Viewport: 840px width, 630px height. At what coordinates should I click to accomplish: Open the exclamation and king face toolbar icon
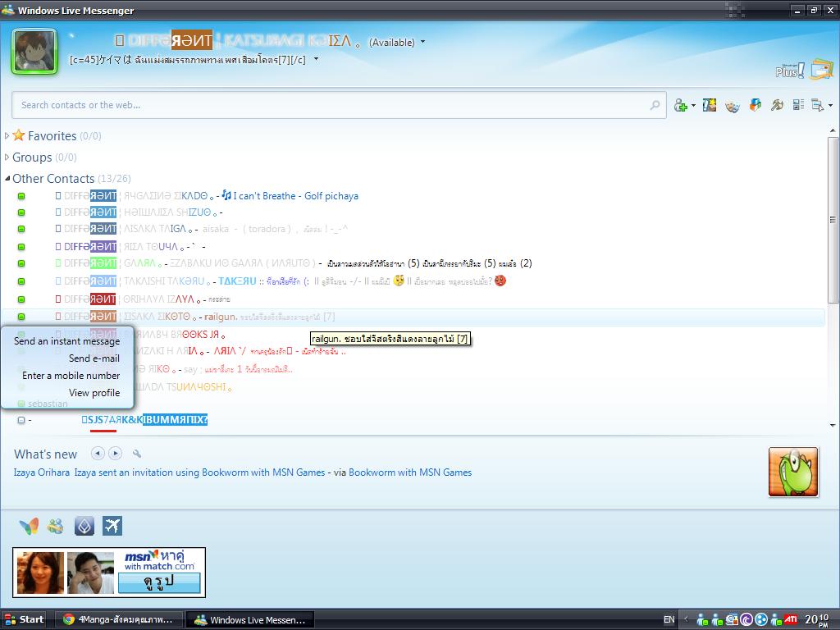pos(710,105)
